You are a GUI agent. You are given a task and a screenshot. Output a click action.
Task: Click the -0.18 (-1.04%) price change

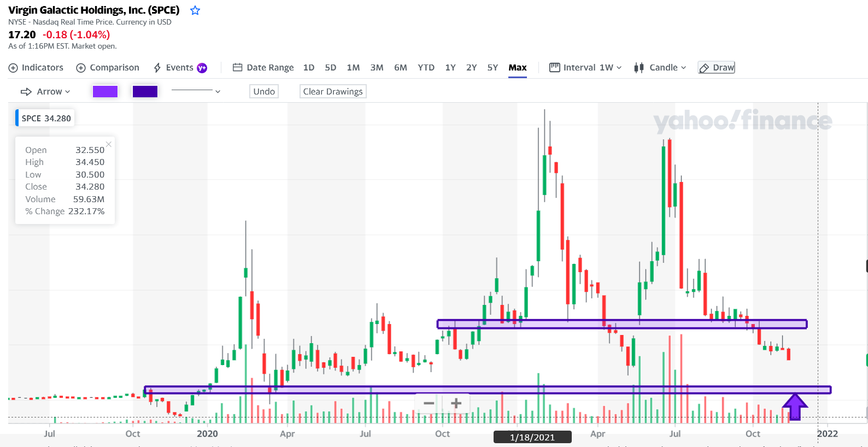pos(77,34)
